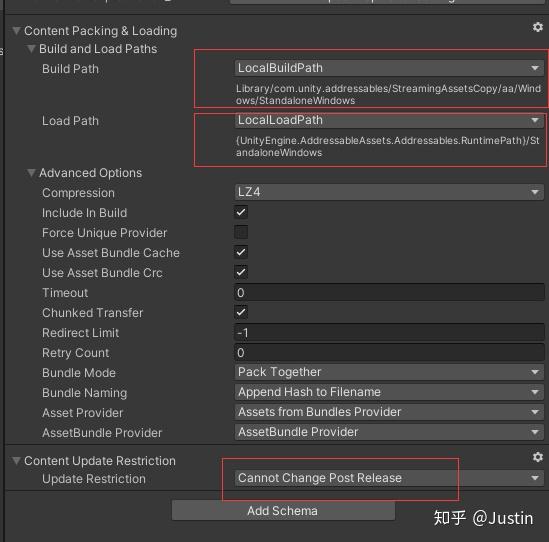Select the Bundle Naming label
The width and height of the screenshot is (549, 542).
coord(84,393)
